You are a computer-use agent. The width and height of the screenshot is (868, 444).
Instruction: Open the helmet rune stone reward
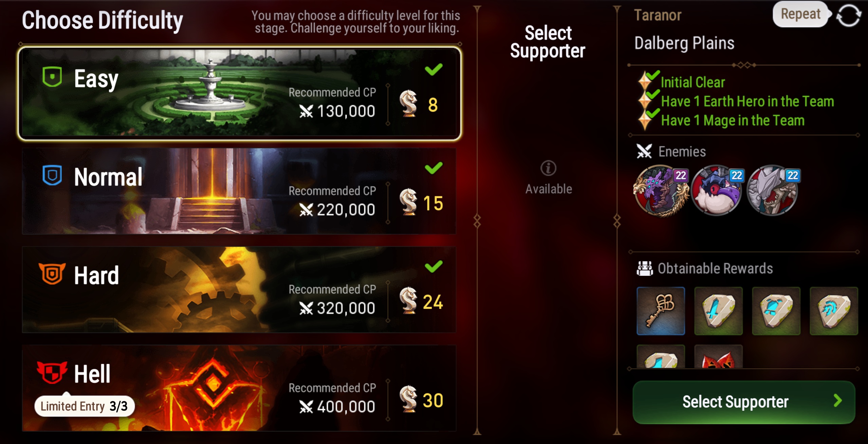click(776, 311)
